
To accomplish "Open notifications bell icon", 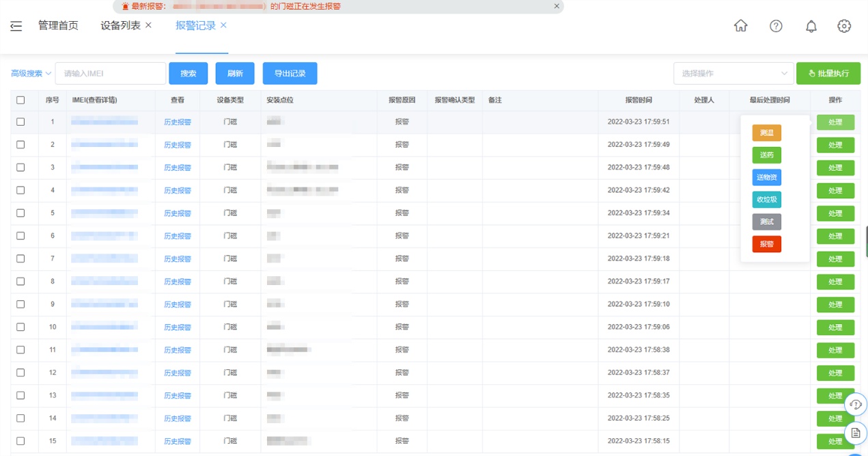I will coord(811,26).
